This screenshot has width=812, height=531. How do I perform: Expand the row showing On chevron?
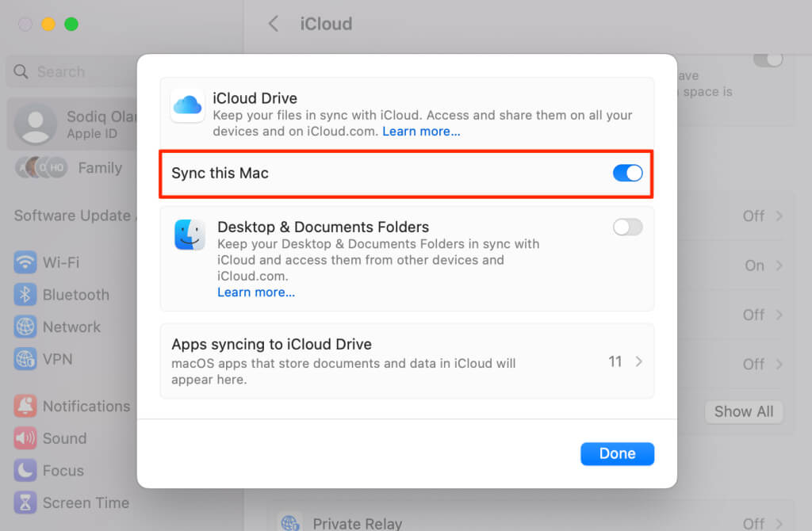[x=779, y=265]
